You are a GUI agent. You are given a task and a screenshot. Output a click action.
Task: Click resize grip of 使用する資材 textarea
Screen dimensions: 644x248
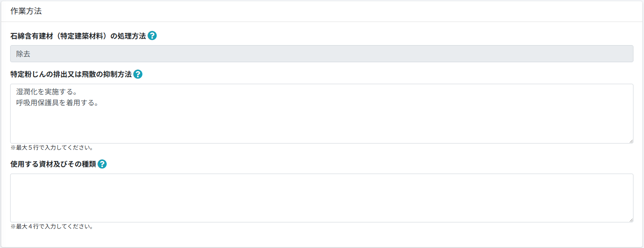tap(631, 220)
